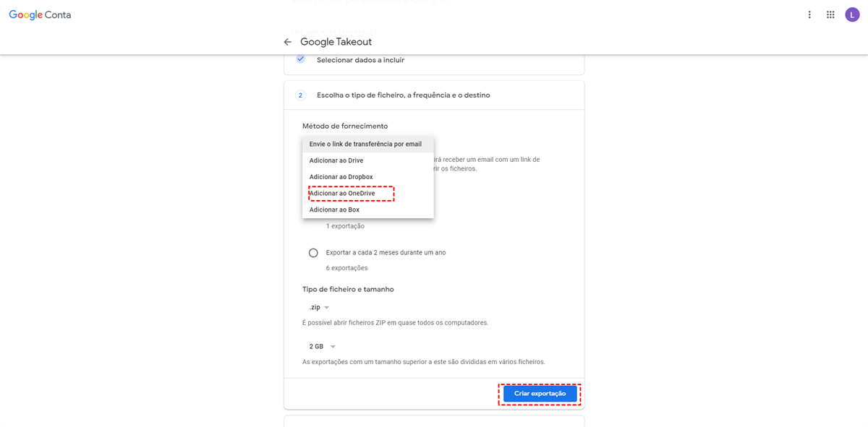Open the account avatar labeled L
This screenshot has width=868, height=427.
tap(852, 14)
